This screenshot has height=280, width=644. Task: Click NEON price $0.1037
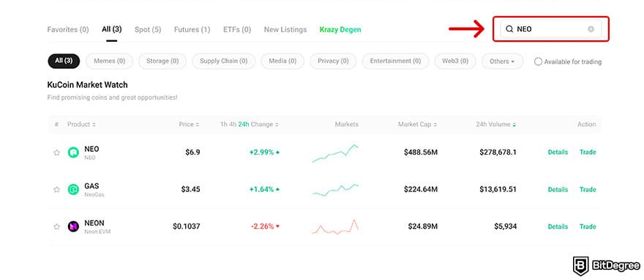coord(187,226)
